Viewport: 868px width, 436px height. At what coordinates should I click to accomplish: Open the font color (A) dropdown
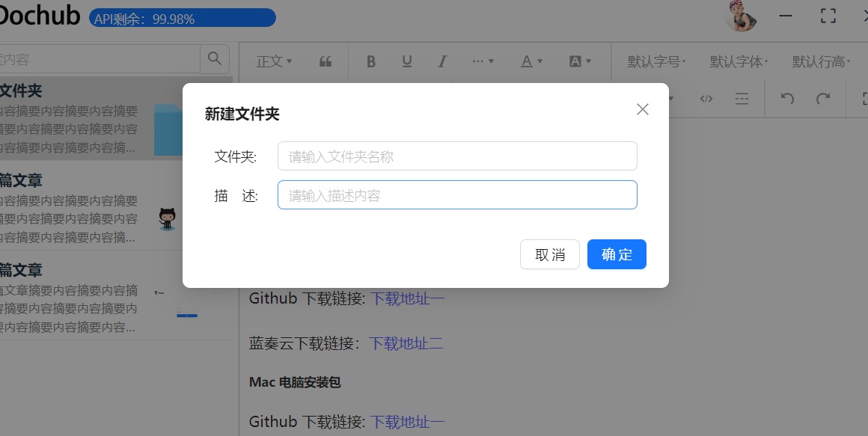[531, 61]
